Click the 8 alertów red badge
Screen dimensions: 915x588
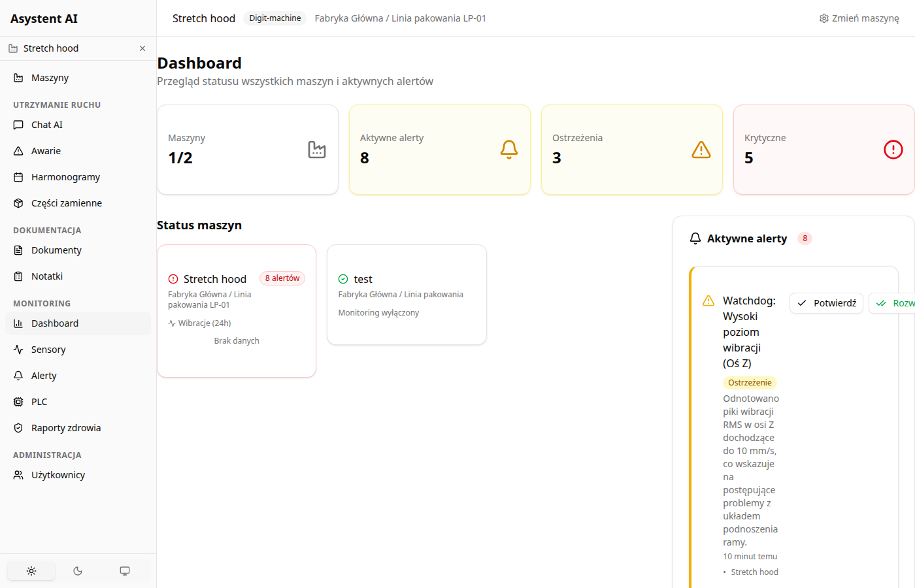coord(282,278)
